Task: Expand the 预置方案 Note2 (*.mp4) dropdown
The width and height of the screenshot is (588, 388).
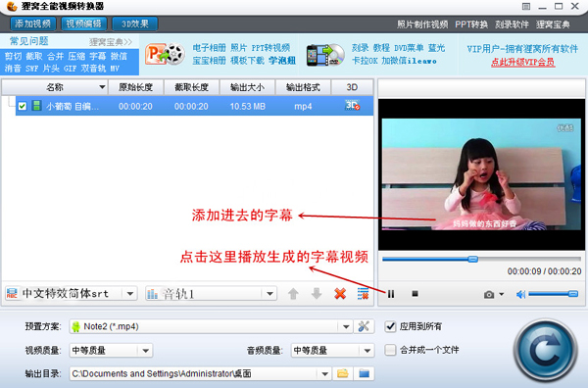Action: coord(346,326)
